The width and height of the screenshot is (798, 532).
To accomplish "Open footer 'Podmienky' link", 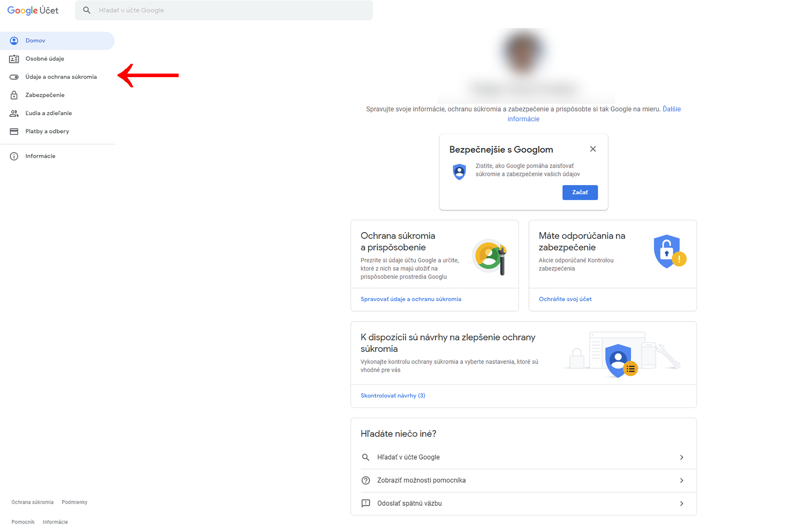I will (x=74, y=502).
